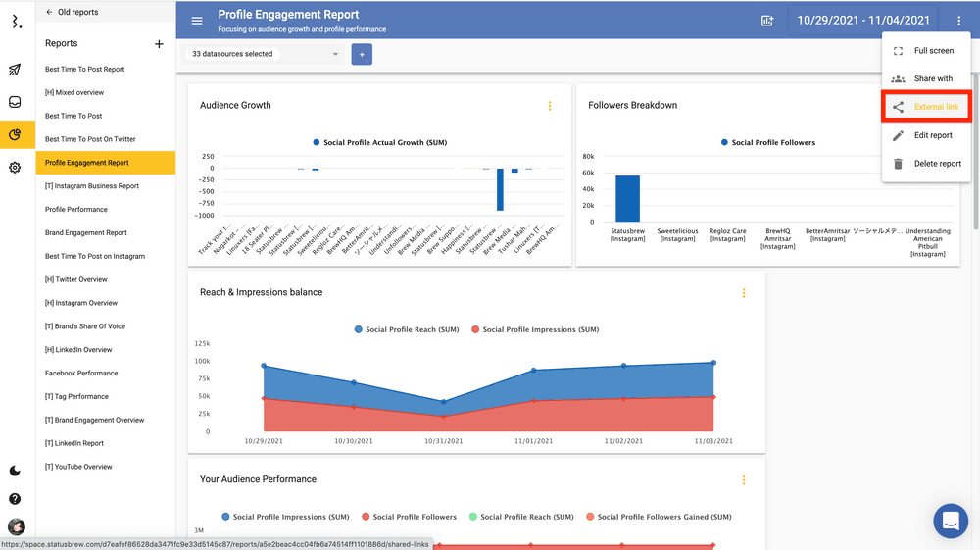Image resolution: width=980 pixels, height=550 pixels.
Task: Choose Delete report from the menu
Action: [926, 164]
